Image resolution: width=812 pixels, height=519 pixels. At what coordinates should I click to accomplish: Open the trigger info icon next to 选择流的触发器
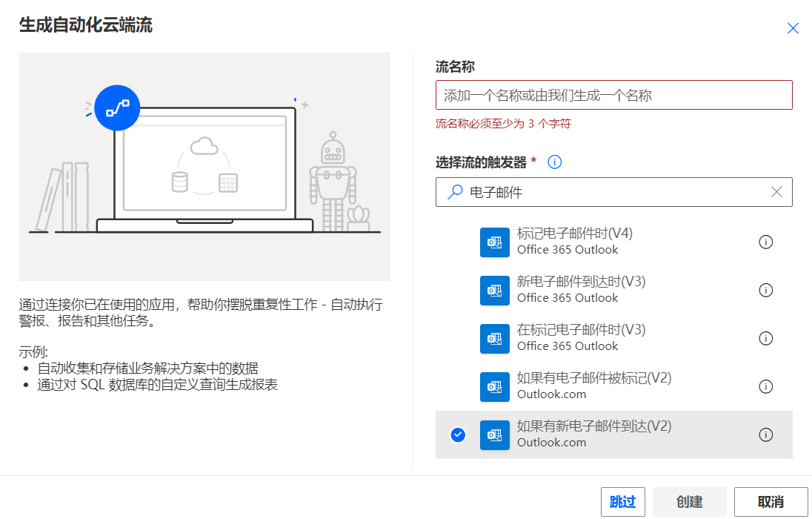(x=554, y=162)
